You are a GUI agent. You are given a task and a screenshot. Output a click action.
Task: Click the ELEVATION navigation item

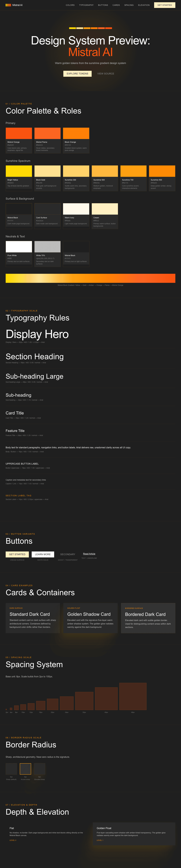coord(144,5)
